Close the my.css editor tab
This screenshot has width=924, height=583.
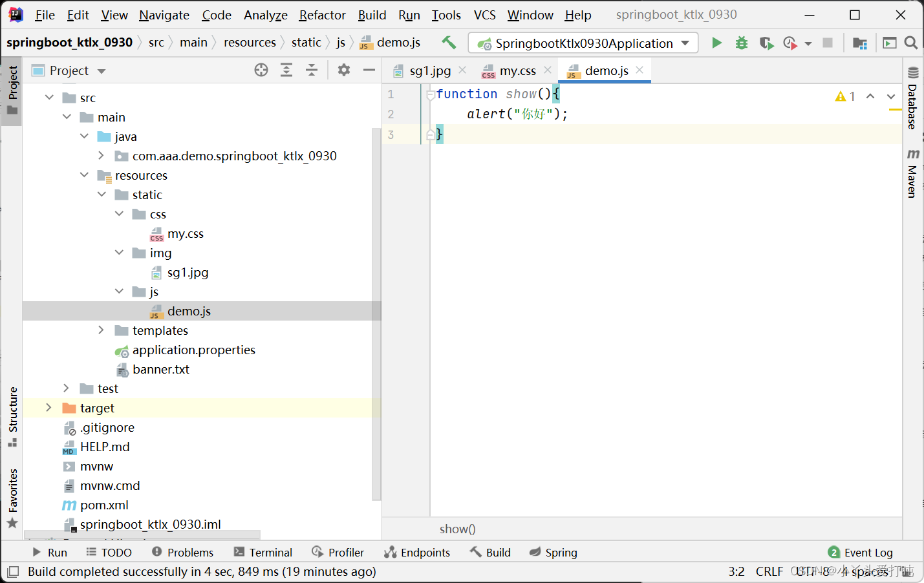click(x=548, y=70)
